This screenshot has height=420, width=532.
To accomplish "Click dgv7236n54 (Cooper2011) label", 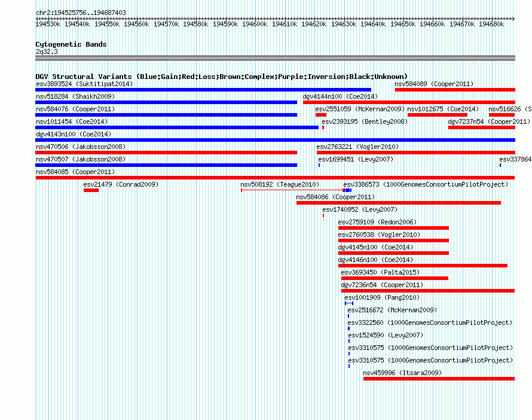I will [382, 285].
